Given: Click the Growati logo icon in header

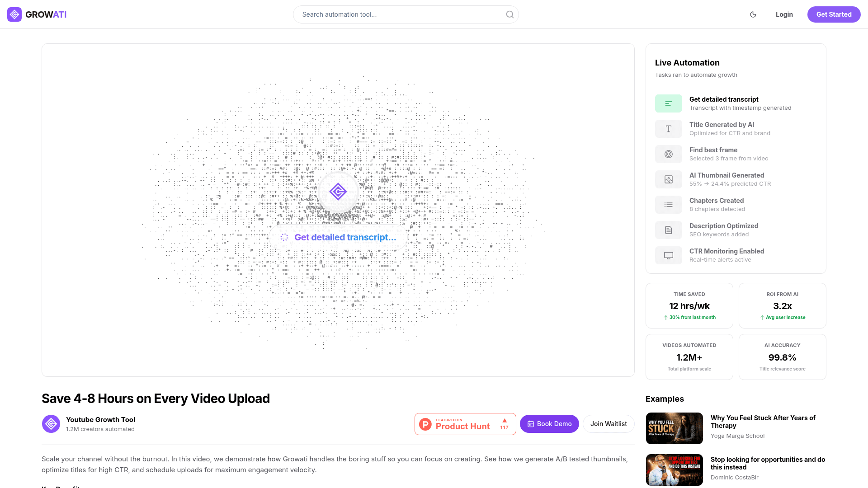Looking at the screenshot, I should click(x=14, y=14).
